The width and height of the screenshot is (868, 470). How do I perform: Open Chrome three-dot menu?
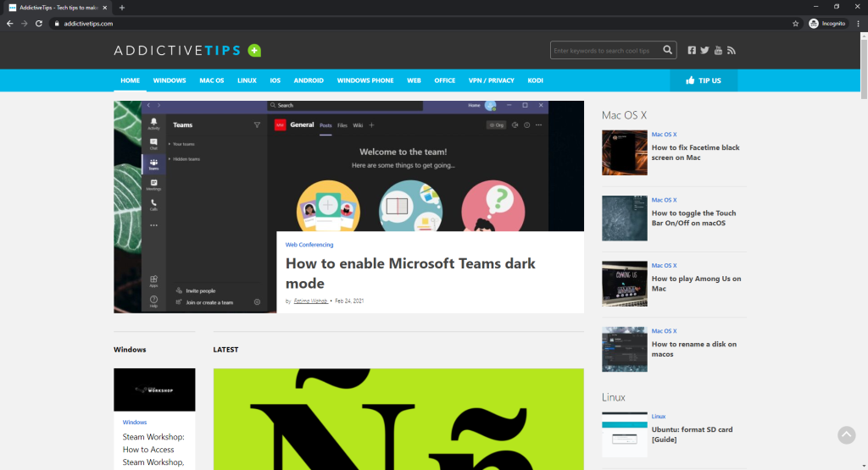(859, 23)
